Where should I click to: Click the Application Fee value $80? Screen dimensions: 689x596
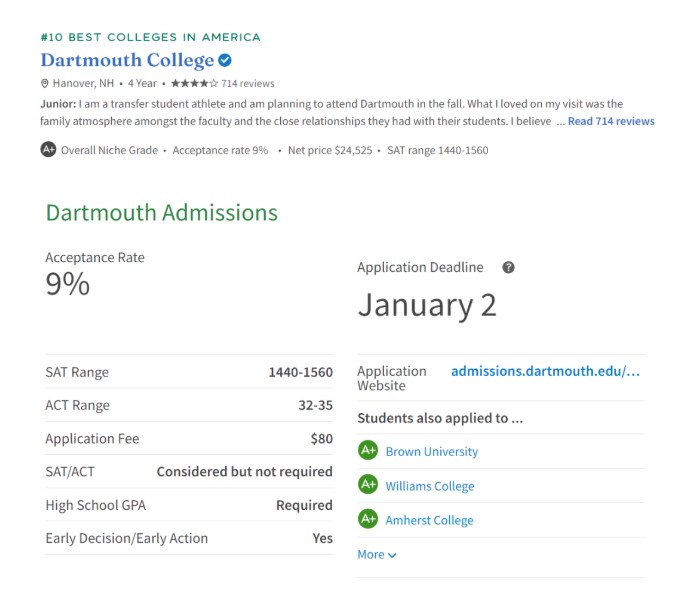pos(322,439)
